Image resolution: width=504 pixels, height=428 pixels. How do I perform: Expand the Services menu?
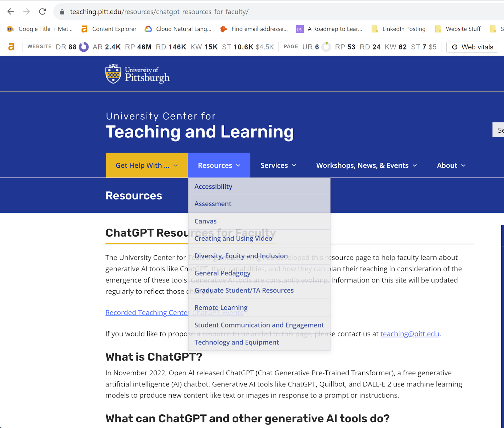[x=278, y=165]
